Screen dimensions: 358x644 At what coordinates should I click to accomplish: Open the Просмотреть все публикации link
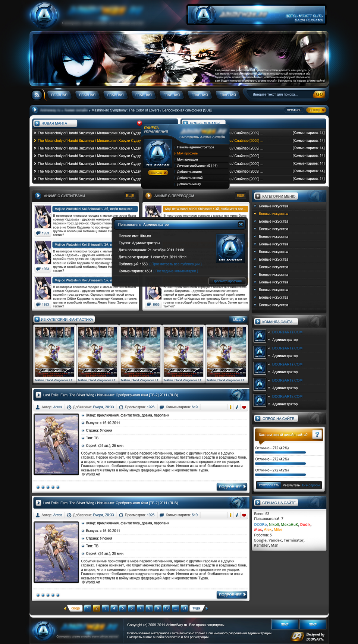[176, 264]
